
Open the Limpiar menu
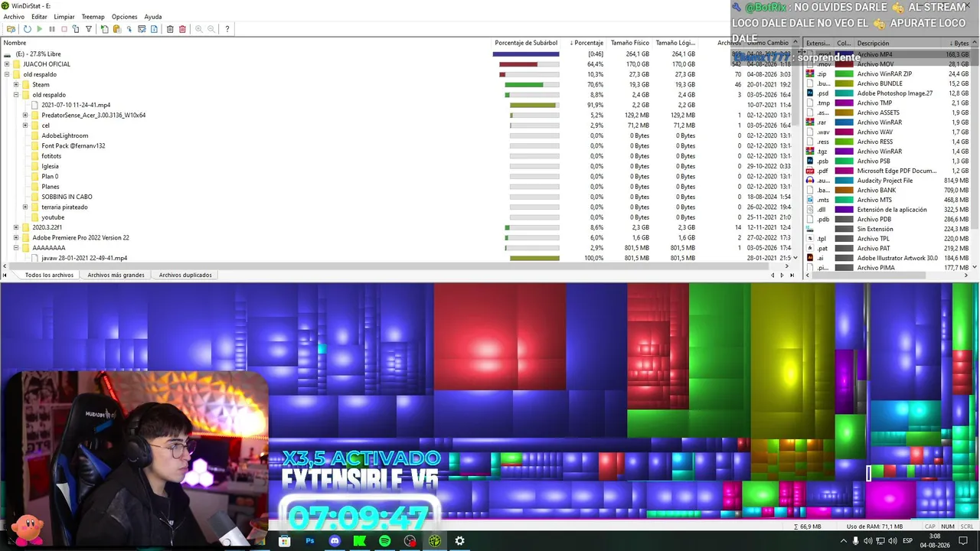(x=64, y=17)
